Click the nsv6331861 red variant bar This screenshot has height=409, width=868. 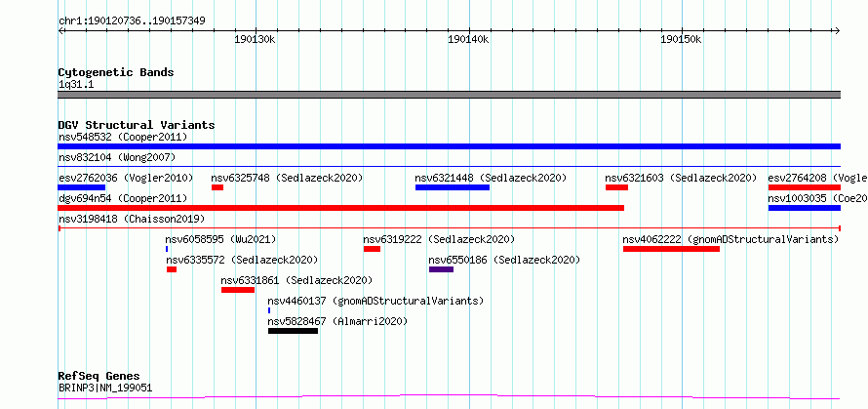(238, 290)
